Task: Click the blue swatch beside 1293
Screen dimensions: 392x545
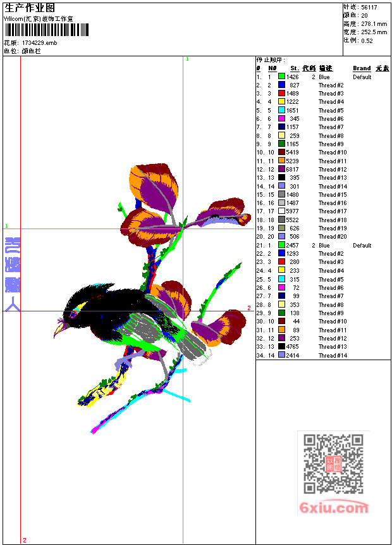Action: (281, 253)
